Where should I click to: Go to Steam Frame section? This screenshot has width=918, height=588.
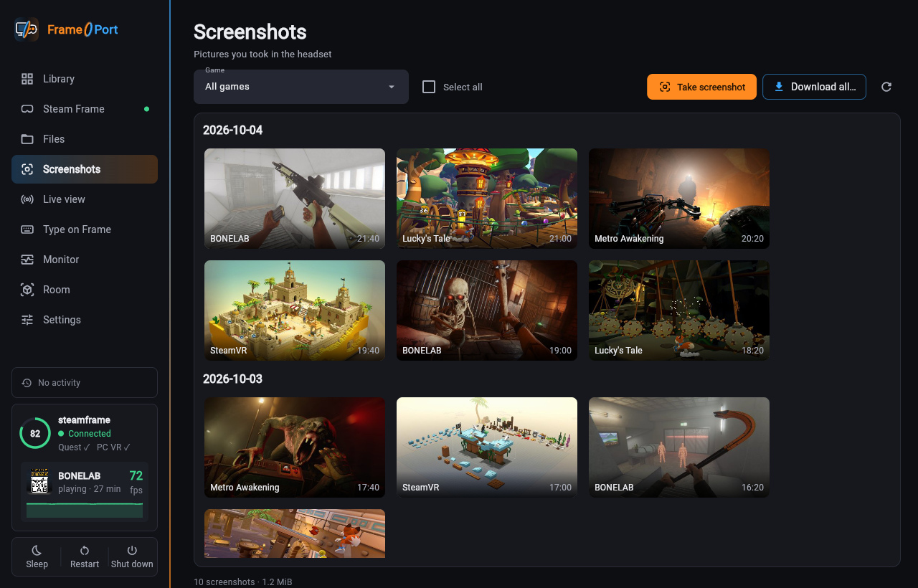point(85,109)
